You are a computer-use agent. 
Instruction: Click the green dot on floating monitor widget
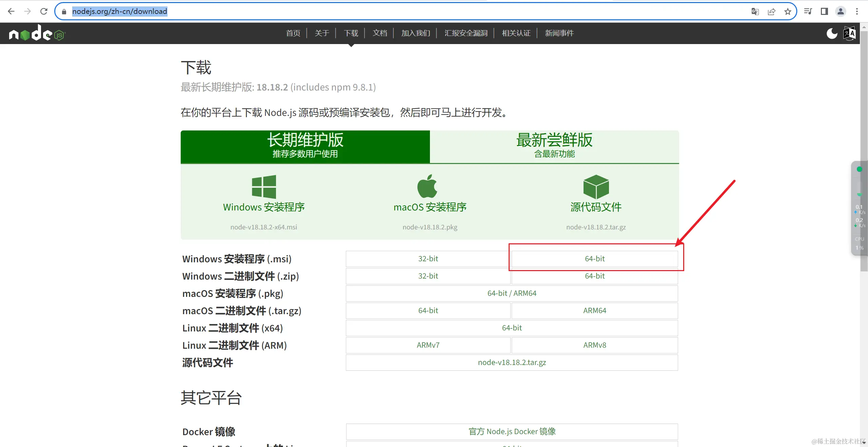point(859,169)
